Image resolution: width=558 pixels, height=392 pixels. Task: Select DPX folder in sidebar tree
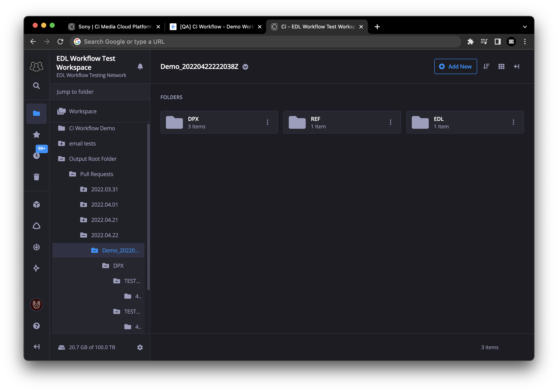point(118,266)
